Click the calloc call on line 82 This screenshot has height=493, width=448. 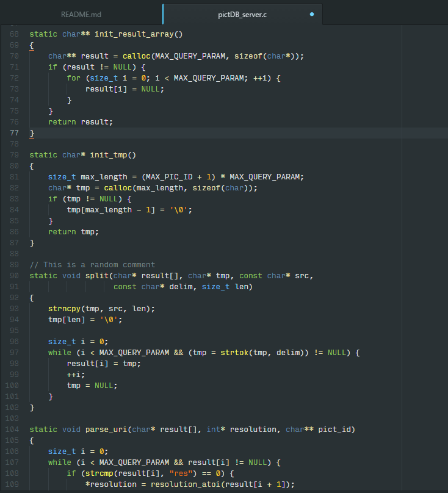coord(118,188)
